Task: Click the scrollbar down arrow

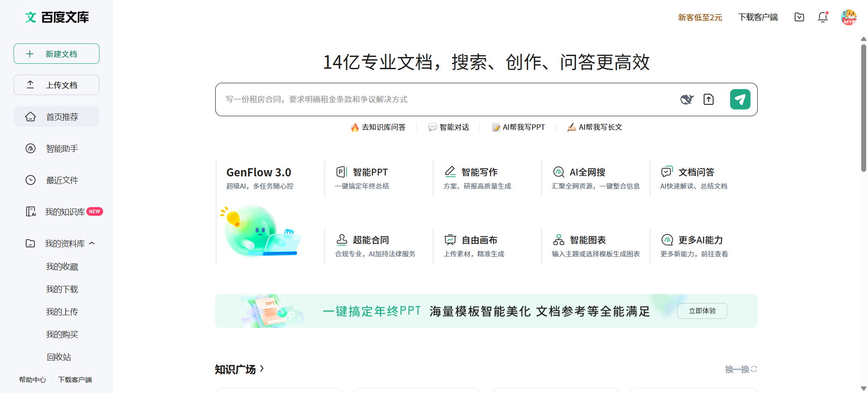Action: [x=863, y=388]
